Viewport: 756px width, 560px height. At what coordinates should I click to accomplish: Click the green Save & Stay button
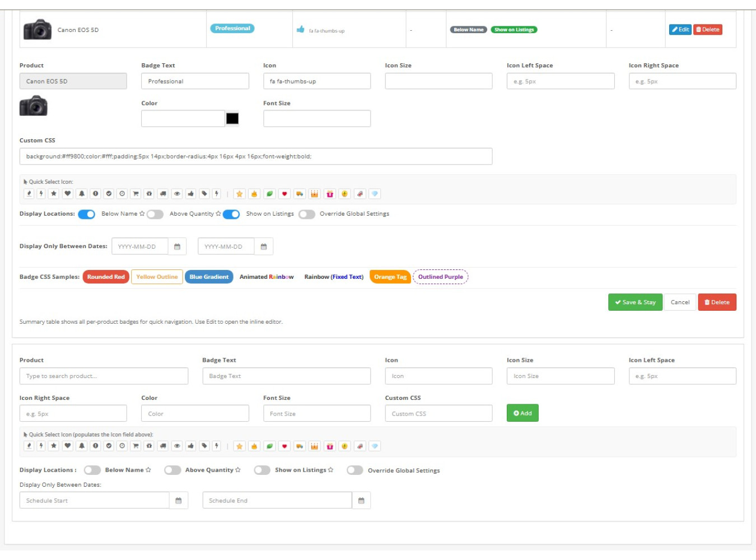pyautogui.click(x=635, y=302)
